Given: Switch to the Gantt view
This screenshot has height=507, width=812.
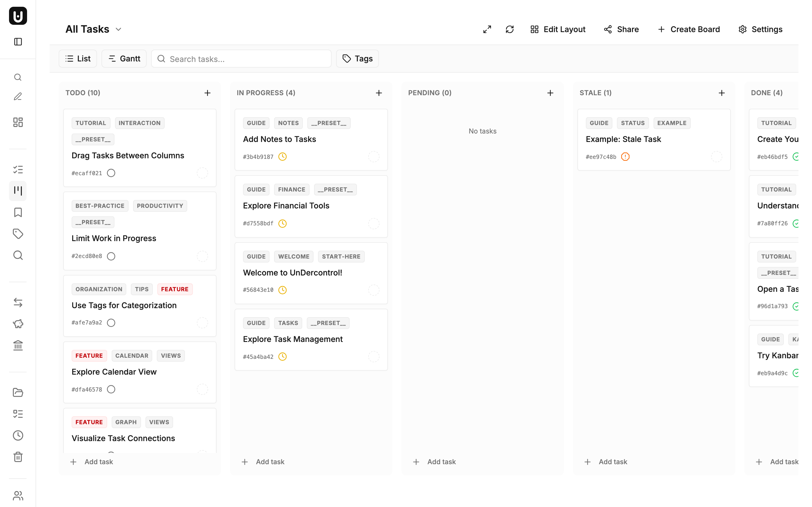Looking at the screenshot, I should [124, 58].
